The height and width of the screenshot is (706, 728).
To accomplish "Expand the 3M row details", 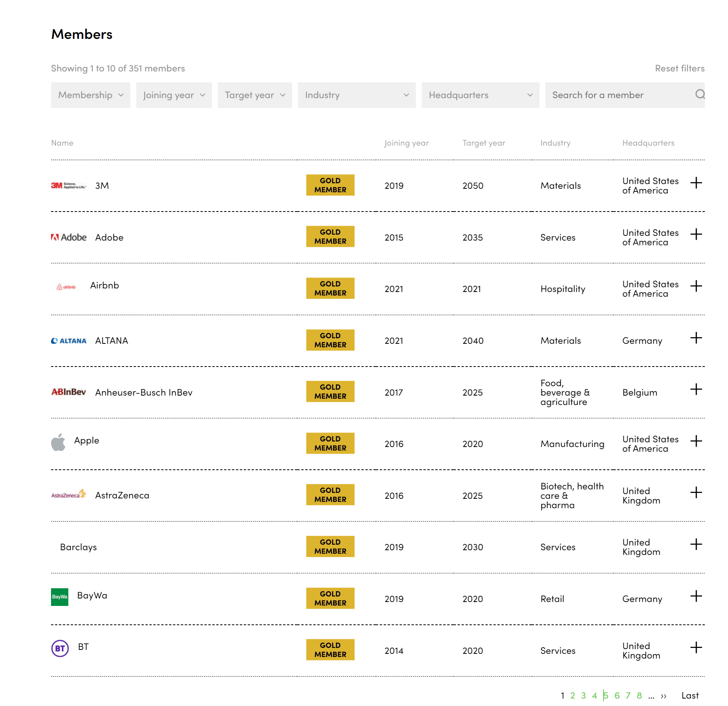I will (696, 183).
